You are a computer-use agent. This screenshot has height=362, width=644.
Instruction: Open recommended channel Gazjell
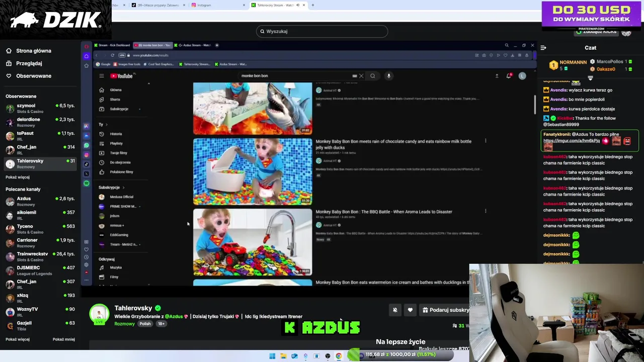(x=40, y=325)
